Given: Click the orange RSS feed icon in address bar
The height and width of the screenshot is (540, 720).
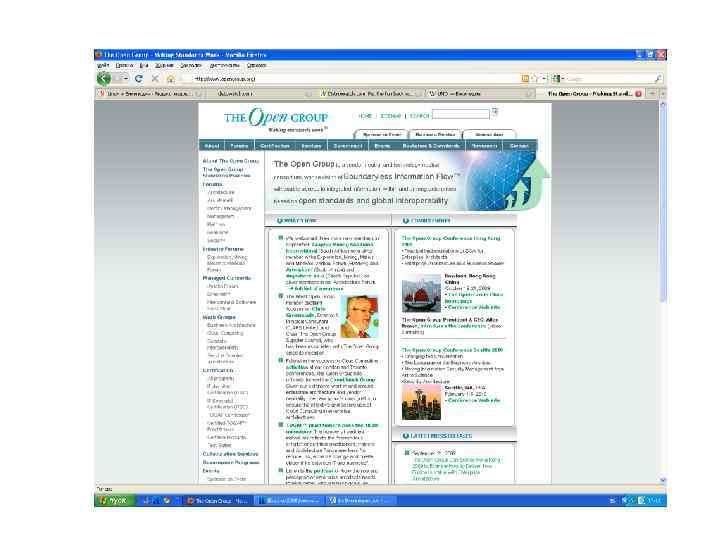Looking at the screenshot, I should (x=525, y=79).
